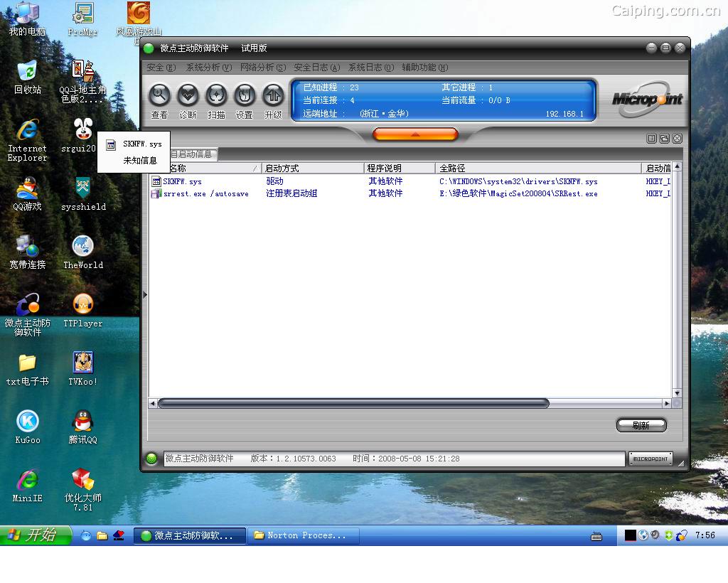Select the srrest.exe /autosave row
Screen dimensions: 728x583
pyautogui.click(x=410, y=193)
